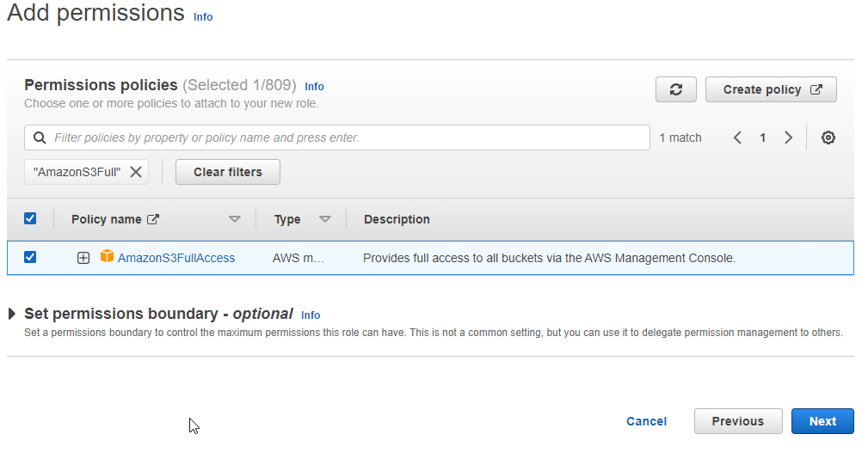Screen dimensions: 868x465
Task: Open table preferences gear icon
Action: pyautogui.click(x=828, y=138)
